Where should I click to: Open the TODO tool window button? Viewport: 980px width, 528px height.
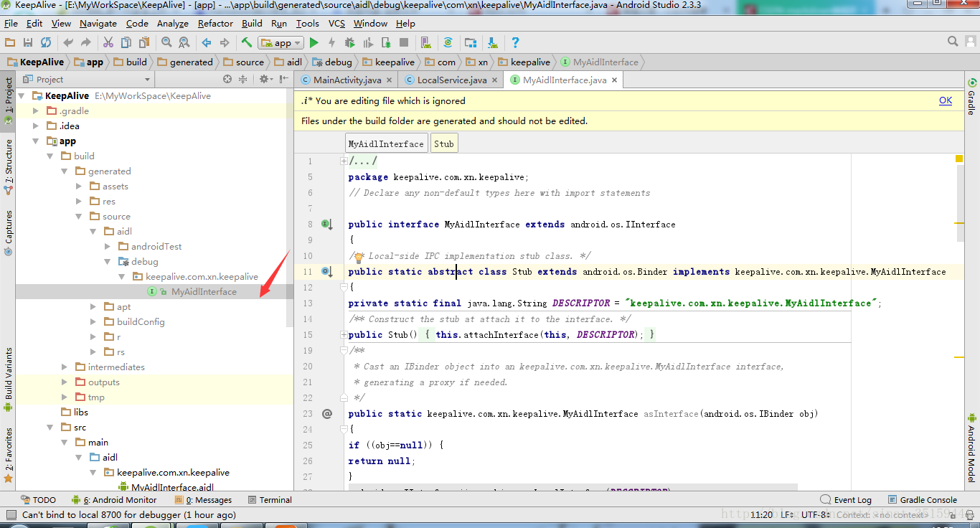[x=38, y=500]
